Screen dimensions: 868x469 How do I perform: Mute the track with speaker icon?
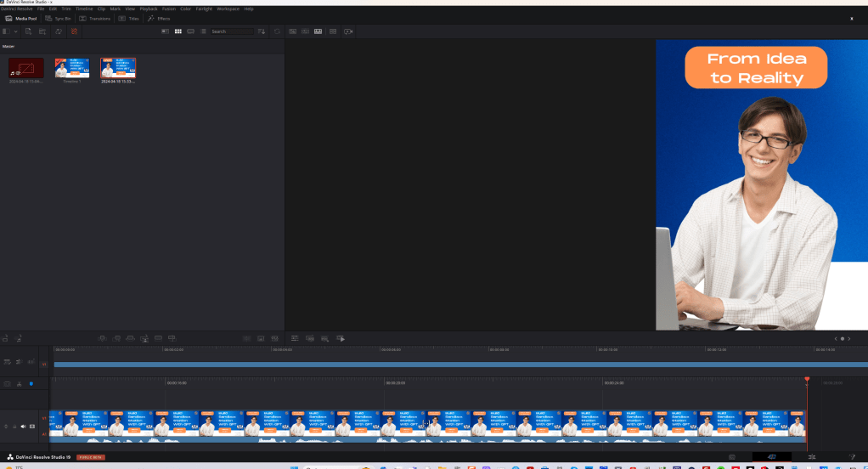tap(23, 427)
